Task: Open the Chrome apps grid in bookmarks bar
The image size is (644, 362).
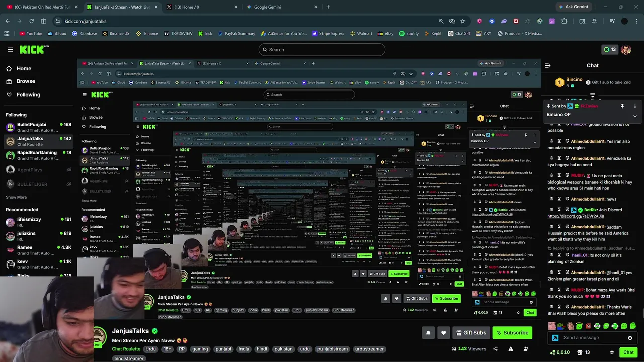Action: point(7,34)
